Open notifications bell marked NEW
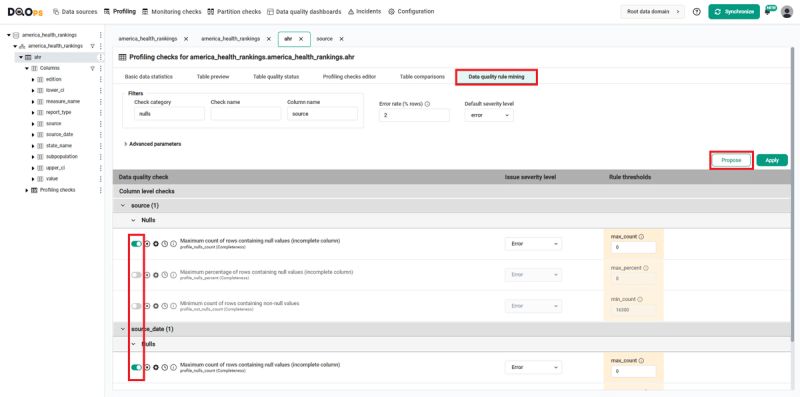 pos(769,11)
